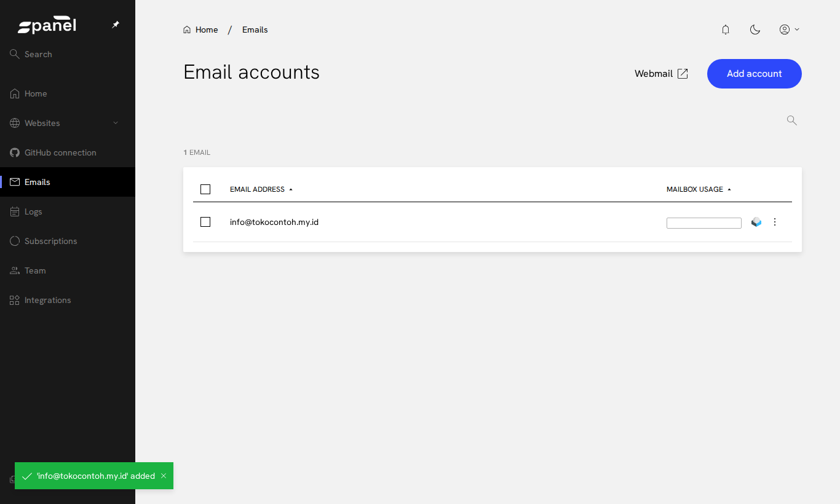Screen dimensions: 840x504
Task: Click the mailbox usage progress bar
Action: click(704, 223)
